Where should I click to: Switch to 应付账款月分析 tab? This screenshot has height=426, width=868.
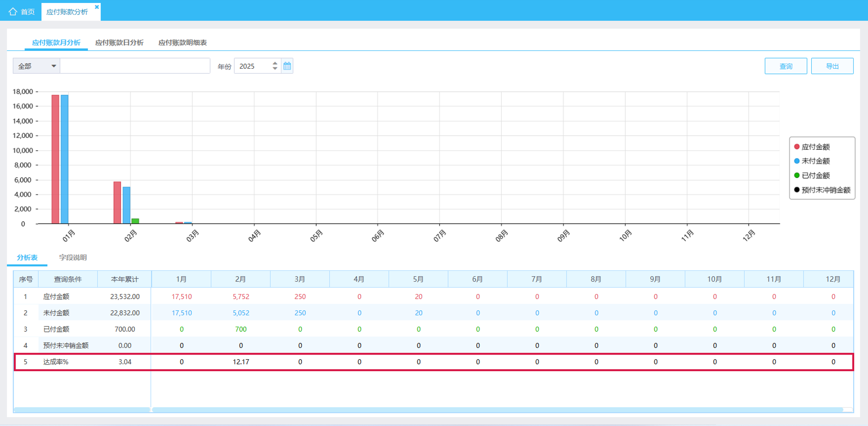coord(56,42)
